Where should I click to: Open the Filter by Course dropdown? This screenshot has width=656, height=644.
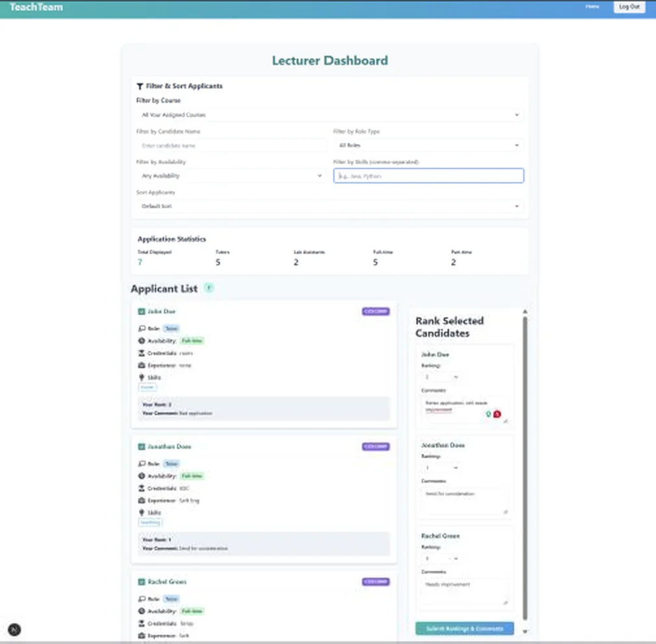click(x=330, y=114)
